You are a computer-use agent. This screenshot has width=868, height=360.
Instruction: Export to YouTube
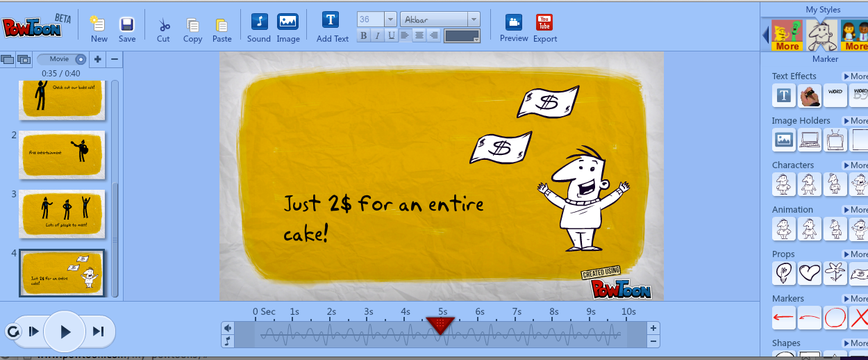545,26
